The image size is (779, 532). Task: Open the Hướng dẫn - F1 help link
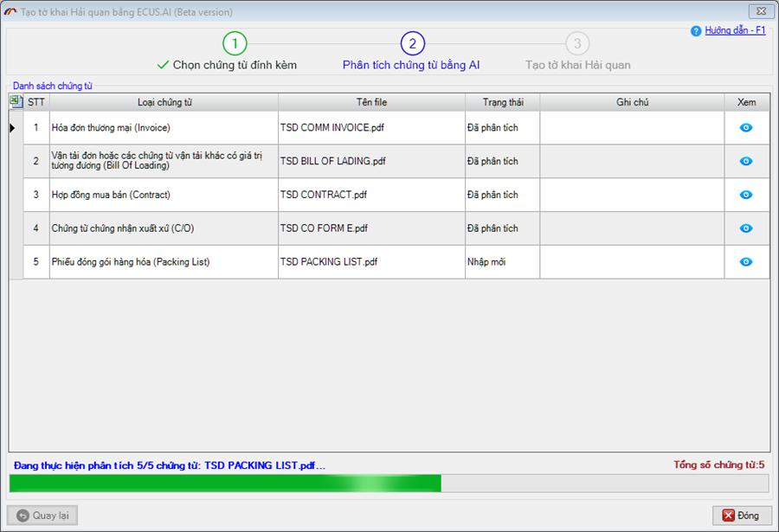pos(735,30)
